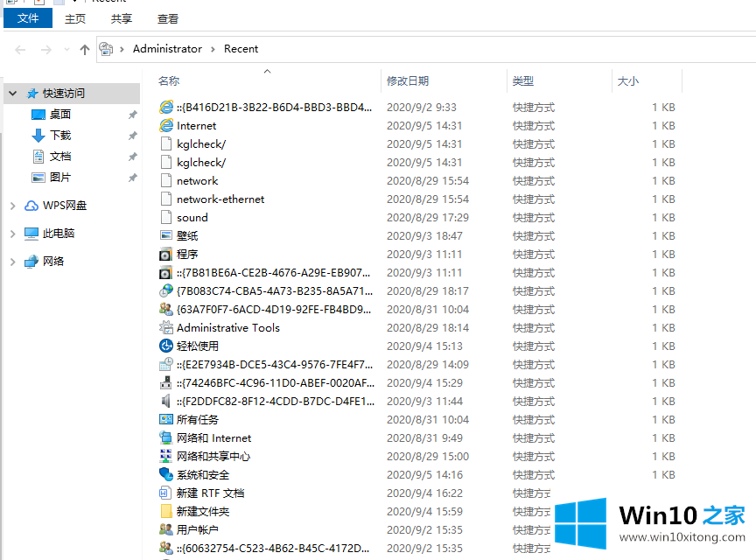Image resolution: width=756 pixels, height=560 pixels.
Task: Expand the WPS网盘 tree node
Action: [13, 206]
